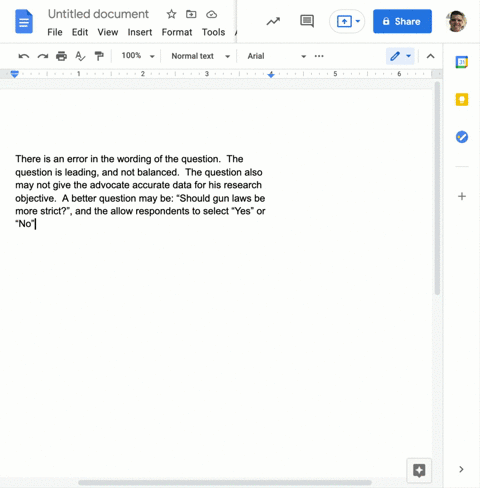Open the Move to folder icon

click(x=191, y=14)
